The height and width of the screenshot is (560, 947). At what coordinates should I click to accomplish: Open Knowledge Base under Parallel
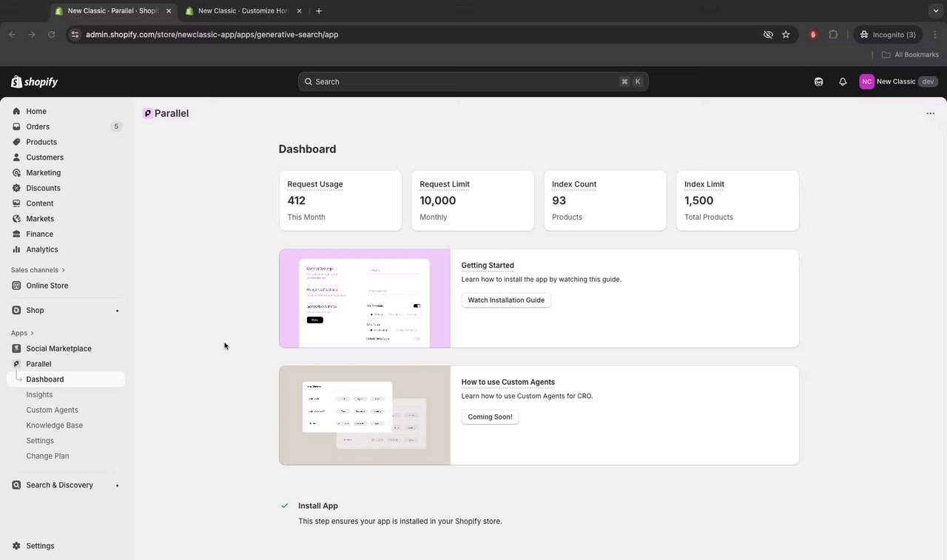pos(54,425)
